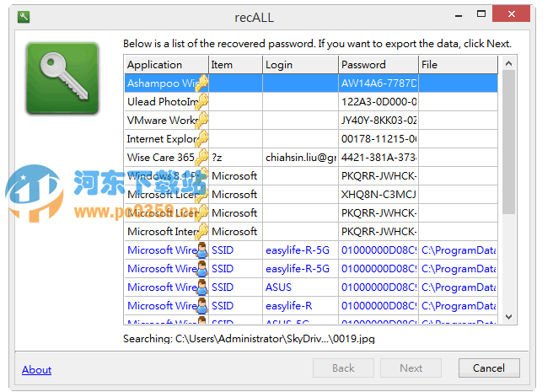
Task: Click password 4421-381A-373 cell
Action: [x=379, y=158]
